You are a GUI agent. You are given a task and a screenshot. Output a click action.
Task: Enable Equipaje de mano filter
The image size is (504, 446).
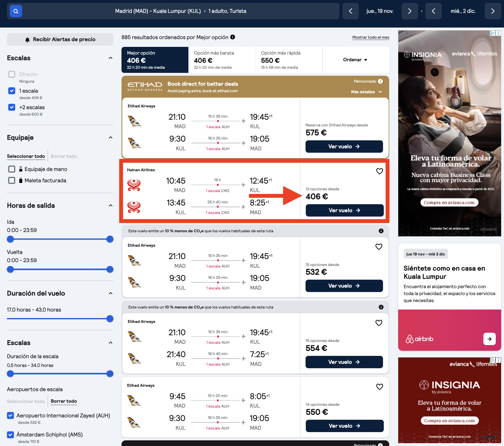(12, 169)
